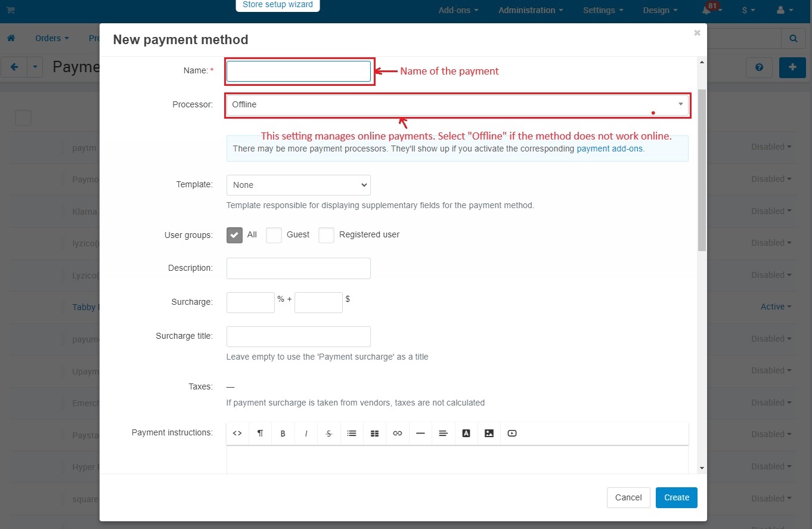Click the back arrow button
This screenshot has width=812, height=529.
pos(14,67)
